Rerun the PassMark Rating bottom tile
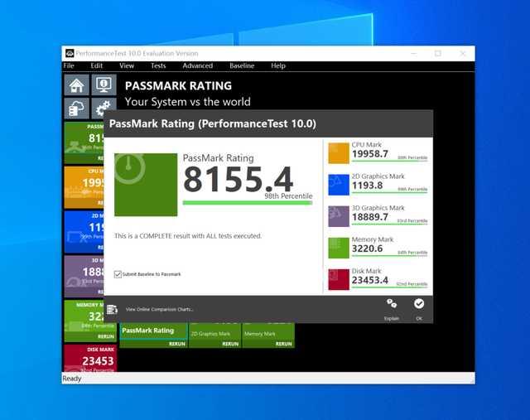This screenshot has height=420, width=530. point(176,344)
